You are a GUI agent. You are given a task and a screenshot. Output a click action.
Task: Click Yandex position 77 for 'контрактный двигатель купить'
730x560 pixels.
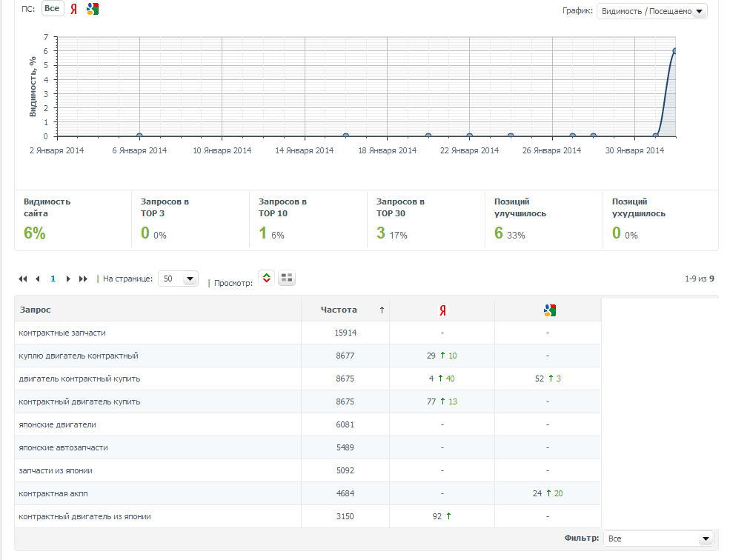click(x=431, y=401)
